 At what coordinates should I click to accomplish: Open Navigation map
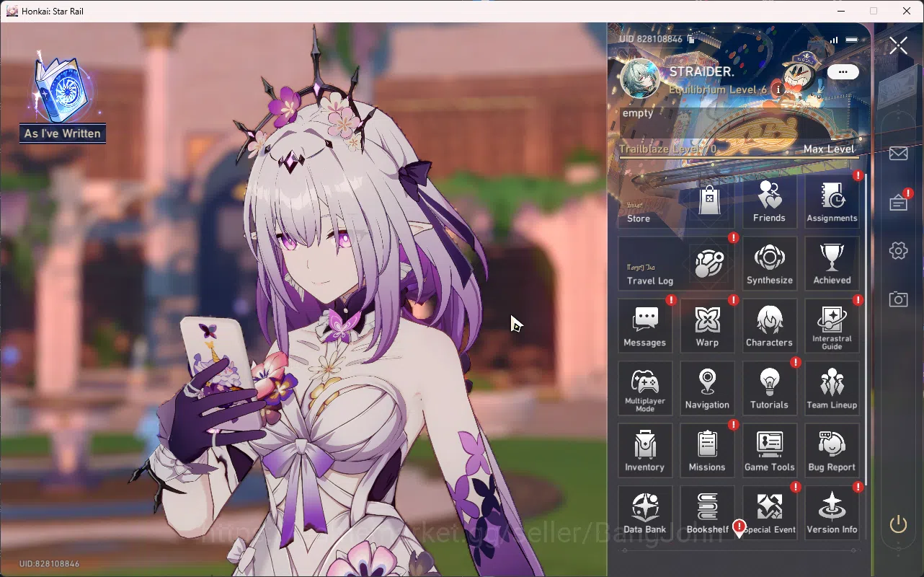707,388
